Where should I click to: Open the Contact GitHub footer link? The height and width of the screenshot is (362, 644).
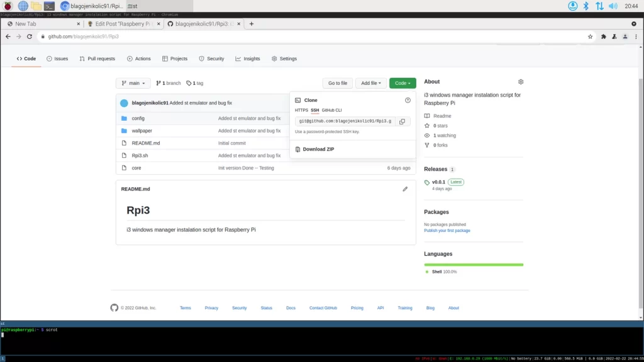pos(323,308)
